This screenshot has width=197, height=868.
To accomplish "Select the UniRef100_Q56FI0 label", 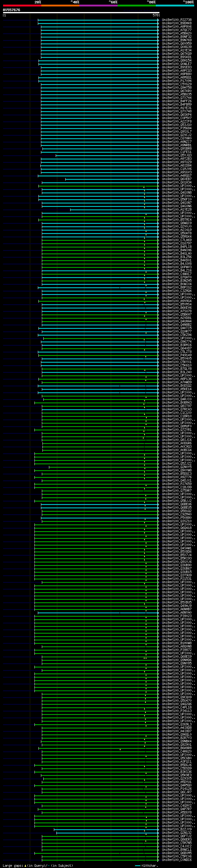I will [176, 200].
